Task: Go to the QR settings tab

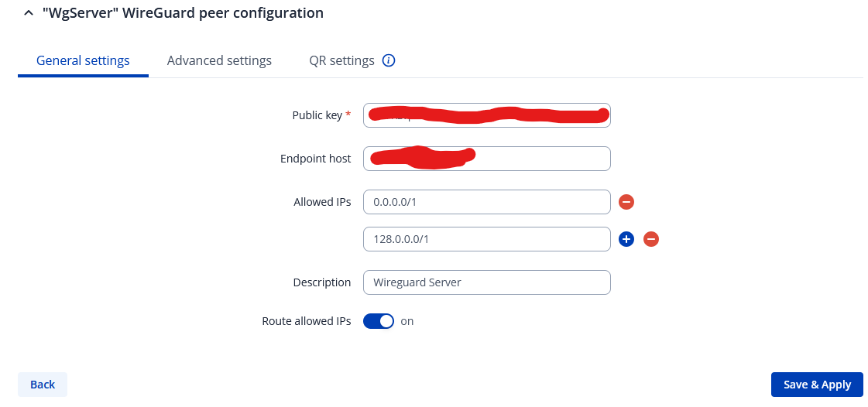Action: pos(341,60)
